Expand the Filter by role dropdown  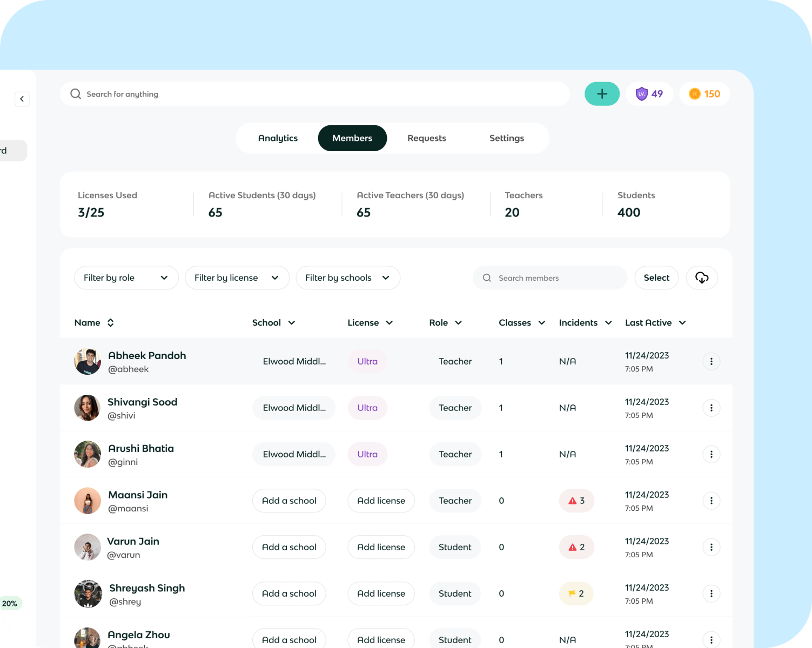(x=126, y=278)
